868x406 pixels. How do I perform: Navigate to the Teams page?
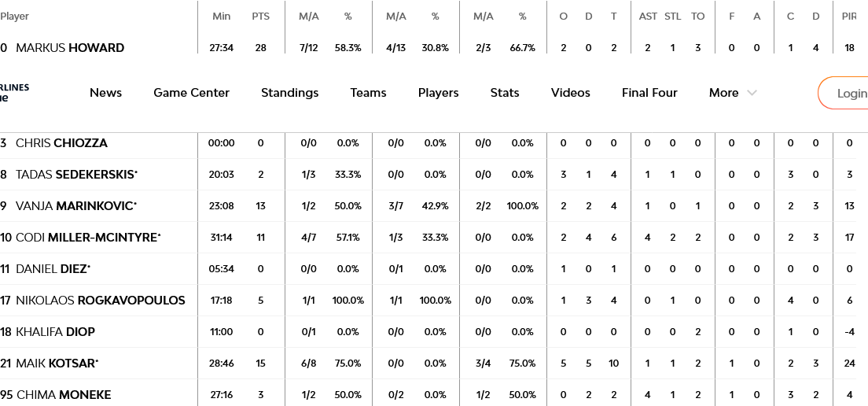(x=368, y=93)
